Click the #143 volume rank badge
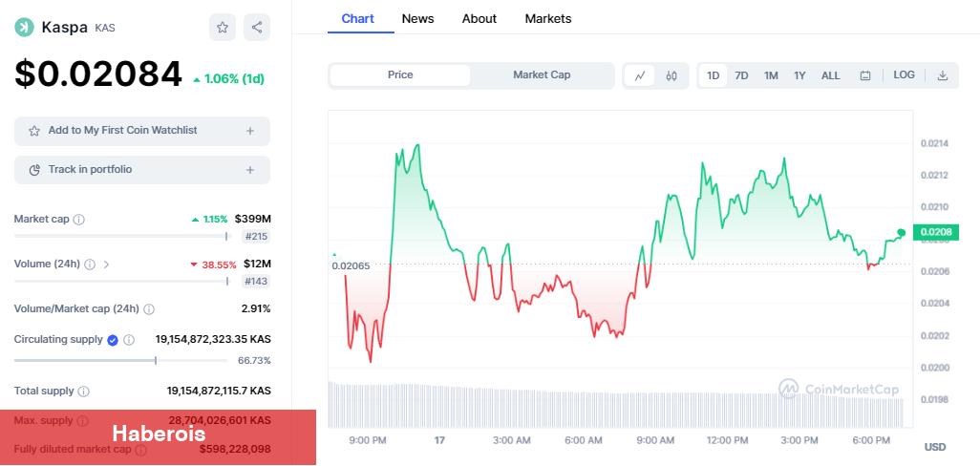 coord(256,282)
